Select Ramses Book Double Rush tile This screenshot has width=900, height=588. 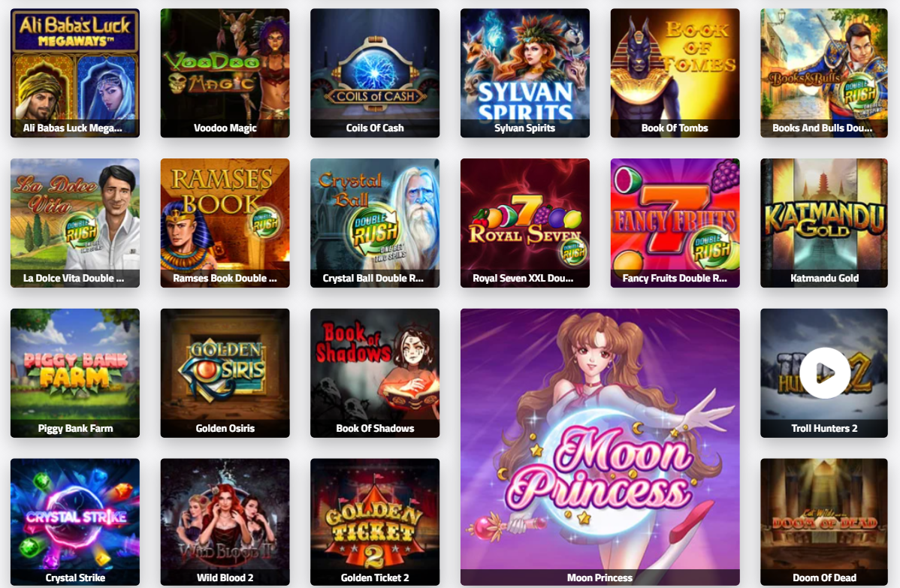click(x=225, y=223)
